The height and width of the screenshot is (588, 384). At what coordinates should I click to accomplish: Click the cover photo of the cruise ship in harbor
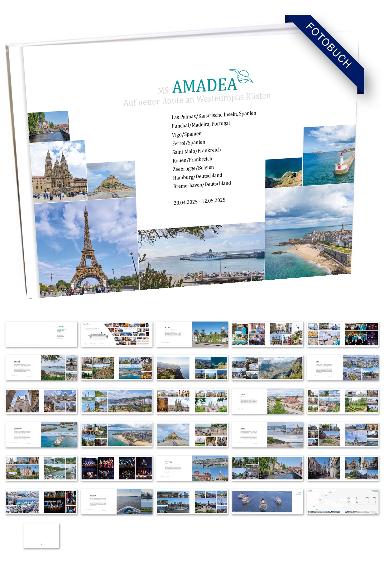click(201, 256)
